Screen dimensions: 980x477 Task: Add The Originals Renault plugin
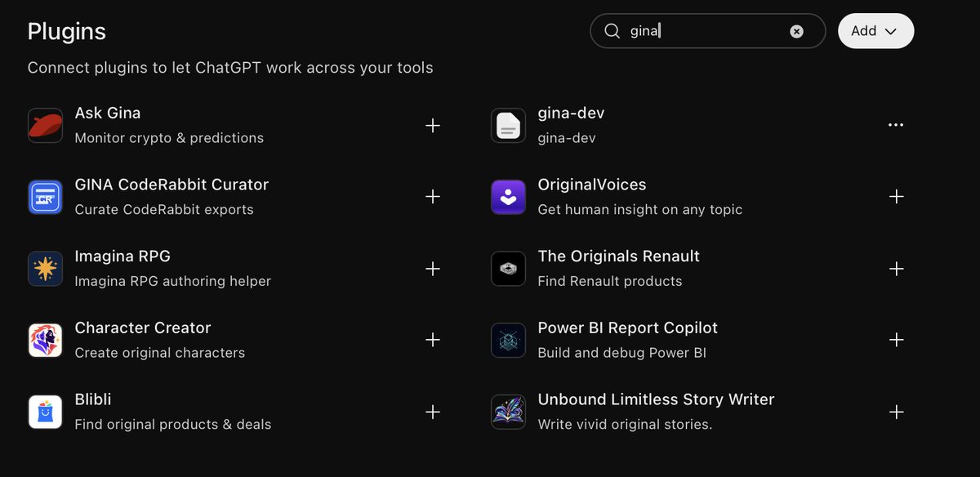896,269
